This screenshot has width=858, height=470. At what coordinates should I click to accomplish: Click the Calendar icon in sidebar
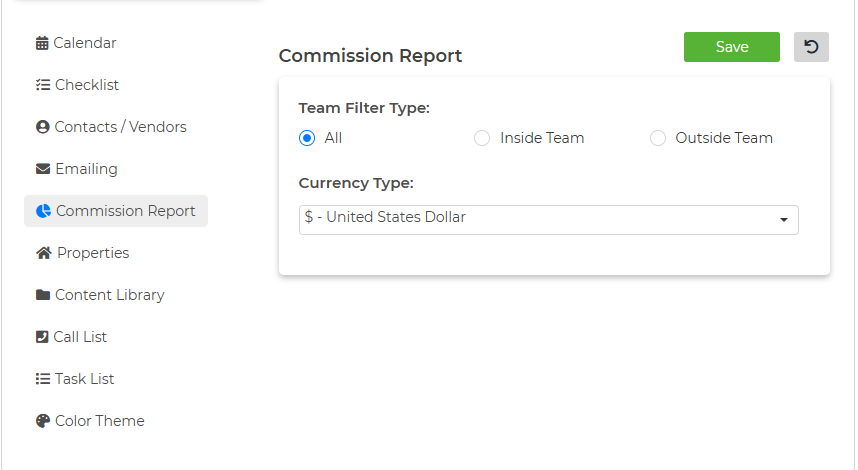pos(42,43)
